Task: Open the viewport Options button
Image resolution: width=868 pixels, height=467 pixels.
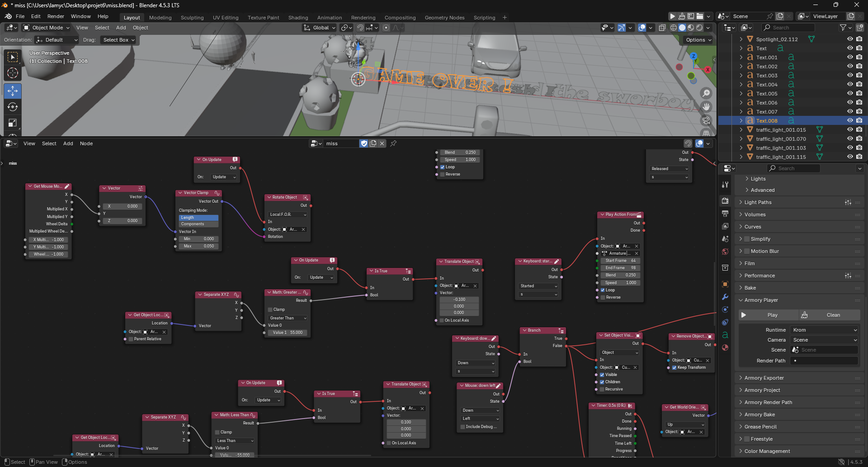Action: click(x=698, y=40)
